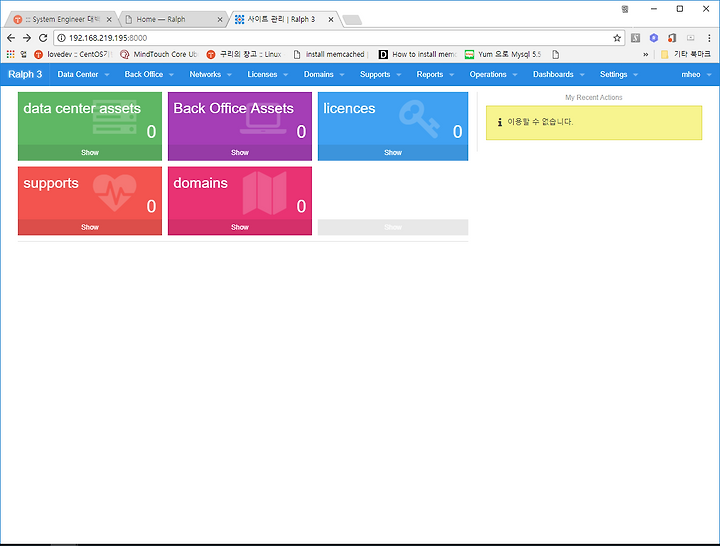The width and height of the screenshot is (720, 546).
Task: Open the lovedev CentOS7 bookmark
Action: tap(73, 54)
